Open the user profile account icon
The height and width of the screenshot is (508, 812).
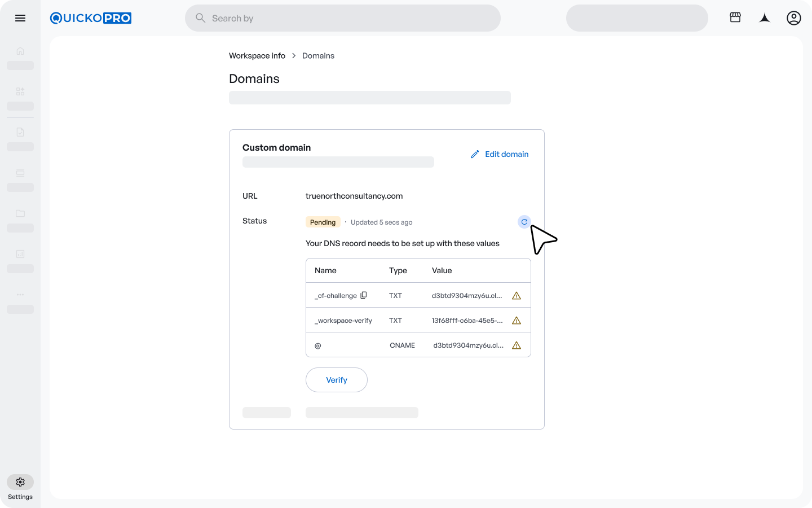pos(794,18)
